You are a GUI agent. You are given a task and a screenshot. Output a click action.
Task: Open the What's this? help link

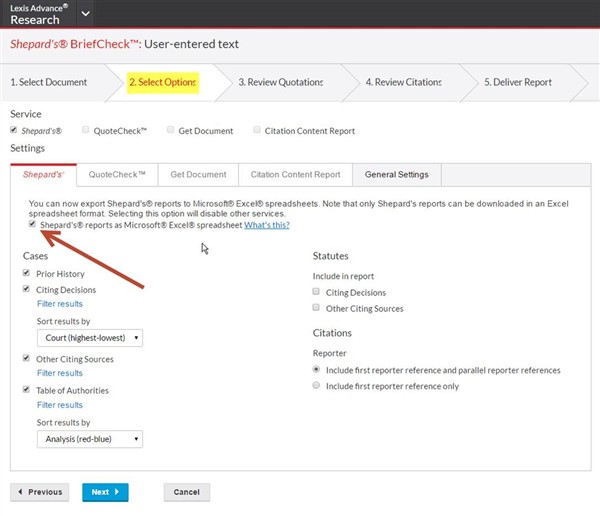267,225
